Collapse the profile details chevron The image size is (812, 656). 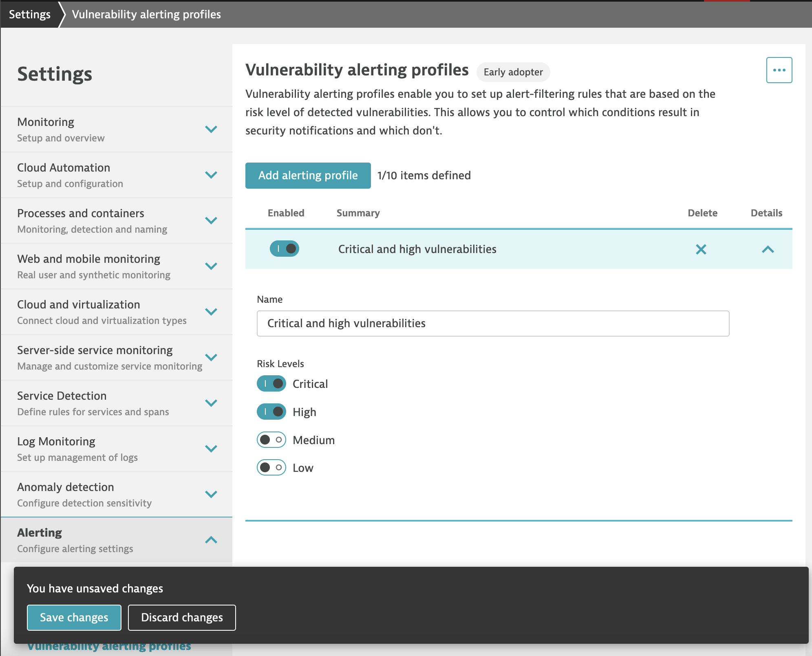(767, 249)
